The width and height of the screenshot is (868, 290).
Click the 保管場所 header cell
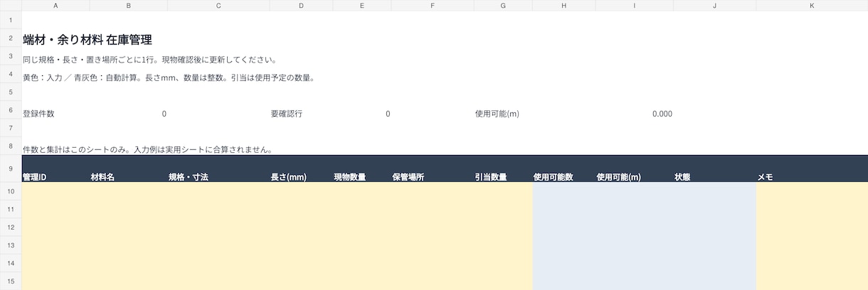click(x=433, y=168)
